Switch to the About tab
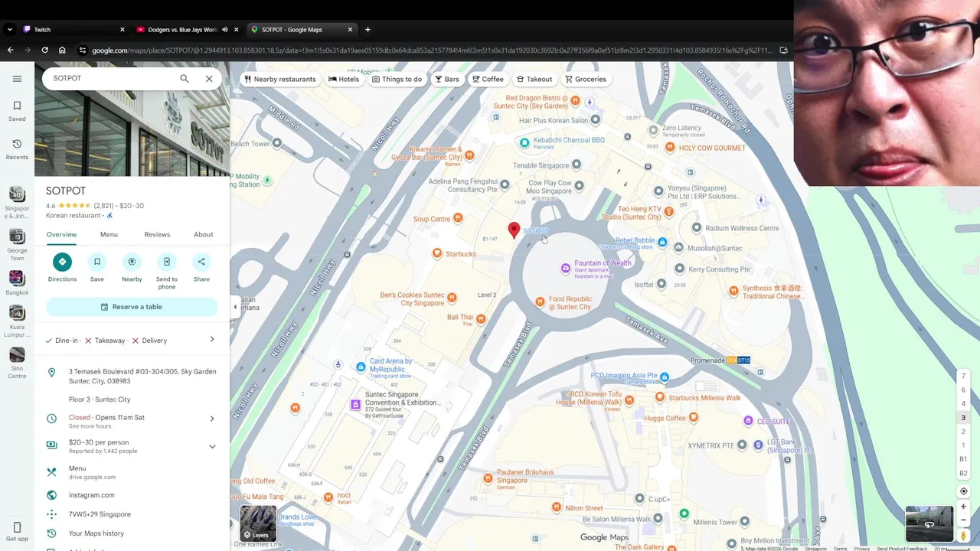Screen dimensions: 980x551 tap(203, 235)
